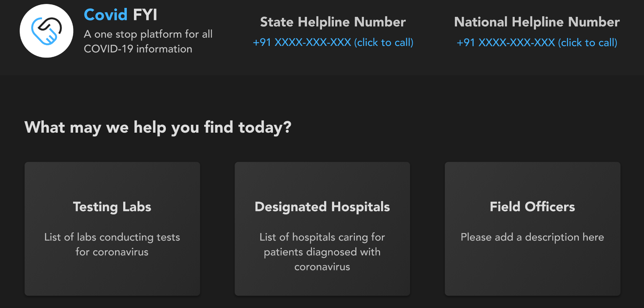Click "What may we help you find today?" heading
The image size is (644, 308).
coord(158,127)
